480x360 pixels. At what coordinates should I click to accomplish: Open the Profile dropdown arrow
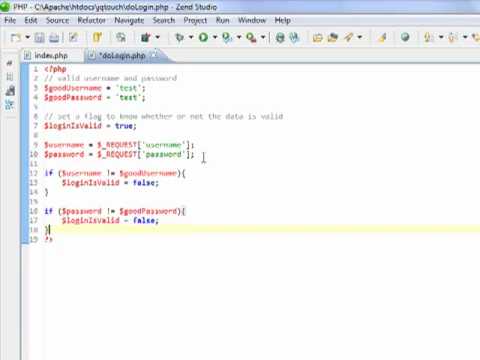click(x=239, y=37)
